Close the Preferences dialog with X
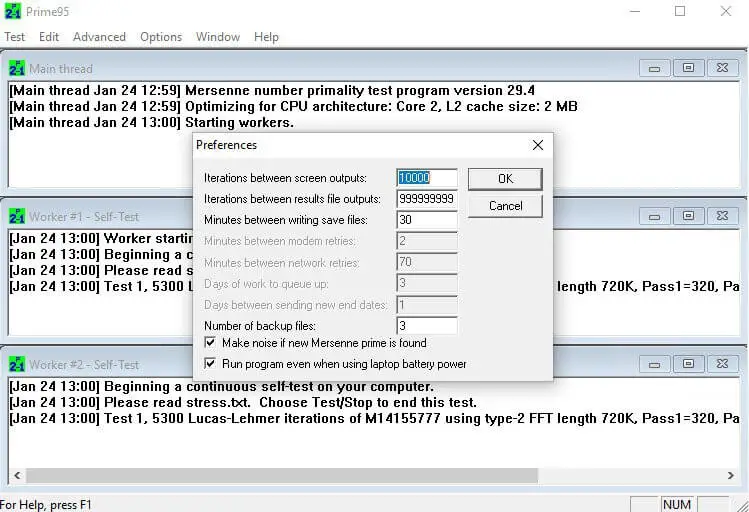The width and height of the screenshot is (749, 512). coord(538,145)
